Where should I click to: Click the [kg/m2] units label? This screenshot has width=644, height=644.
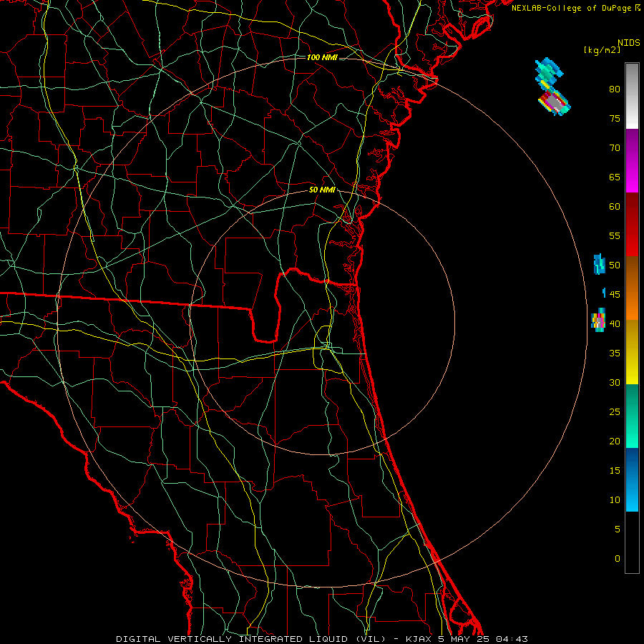(602, 50)
